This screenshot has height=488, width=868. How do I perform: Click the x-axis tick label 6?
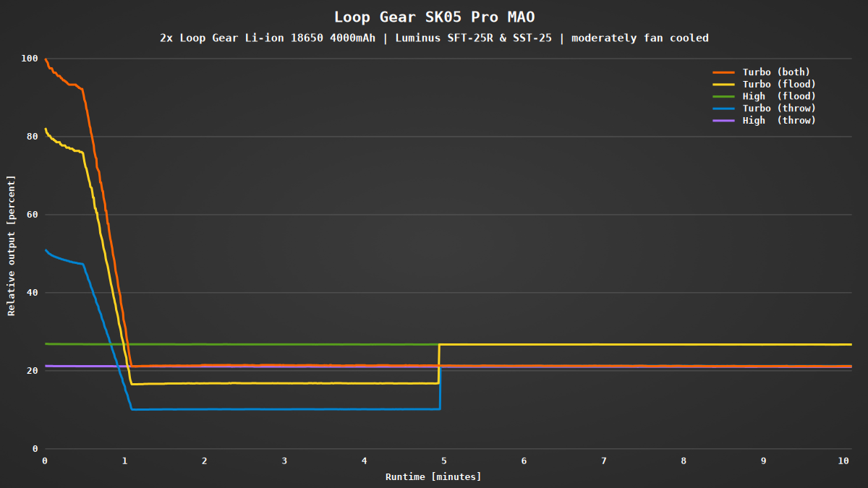pyautogui.click(x=524, y=461)
